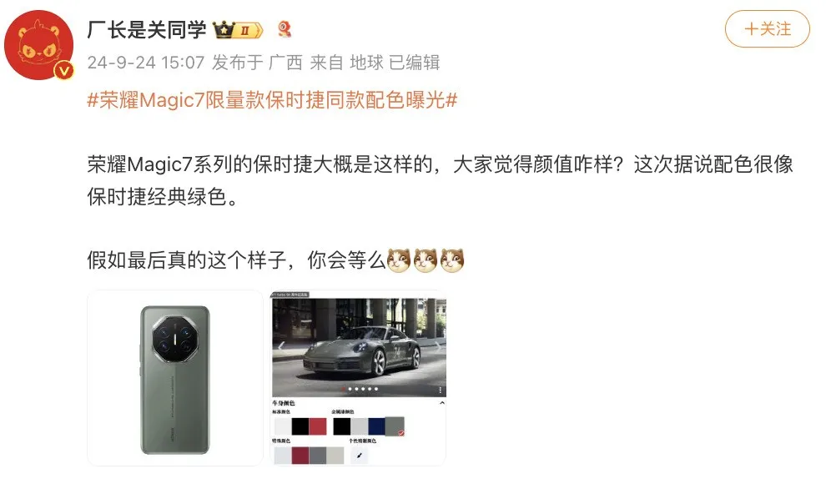The height and width of the screenshot is (504, 826).
Task: Select the checked gray-green color swatch
Action: [395, 426]
